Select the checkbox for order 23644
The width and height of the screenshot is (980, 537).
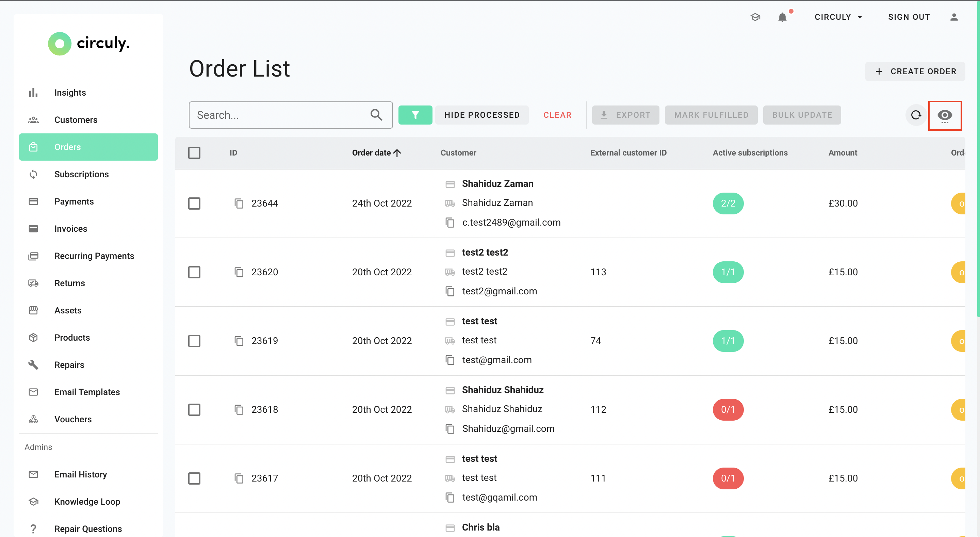[194, 204]
